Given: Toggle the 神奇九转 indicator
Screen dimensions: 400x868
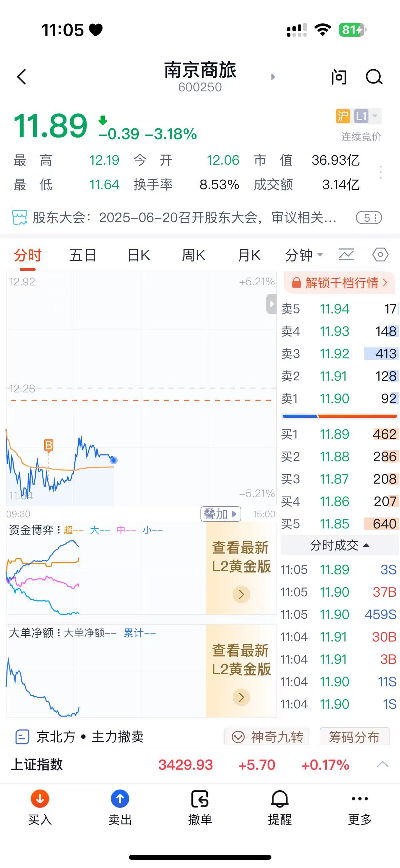Looking at the screenshot, I should [267, 737].
